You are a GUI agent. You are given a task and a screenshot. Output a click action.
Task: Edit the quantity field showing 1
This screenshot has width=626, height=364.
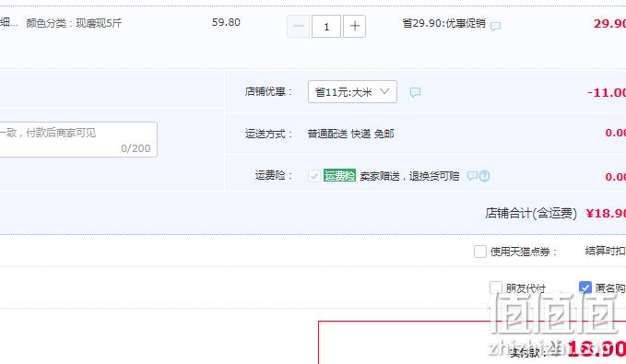(326, 27)
